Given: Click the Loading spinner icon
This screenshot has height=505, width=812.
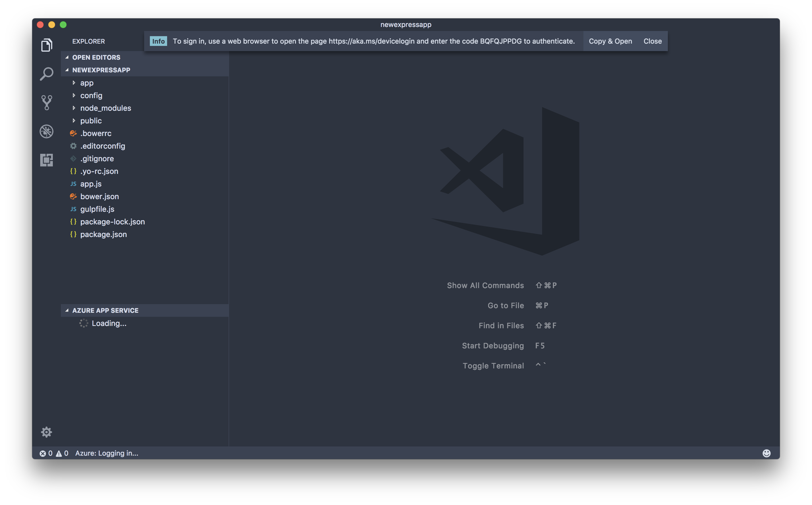Looking at the screenshot, I should coord(84,323).
